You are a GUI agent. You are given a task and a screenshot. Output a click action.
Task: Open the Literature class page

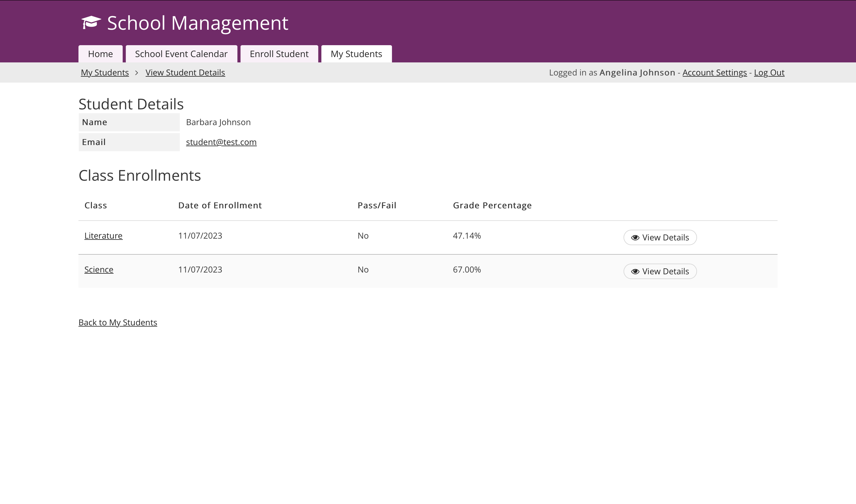click(103, 235)
